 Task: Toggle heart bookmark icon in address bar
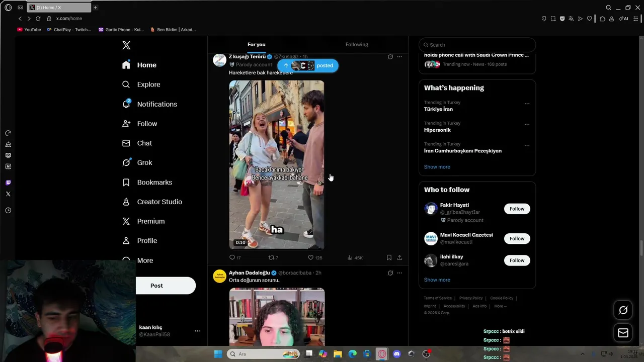[589, 19]
